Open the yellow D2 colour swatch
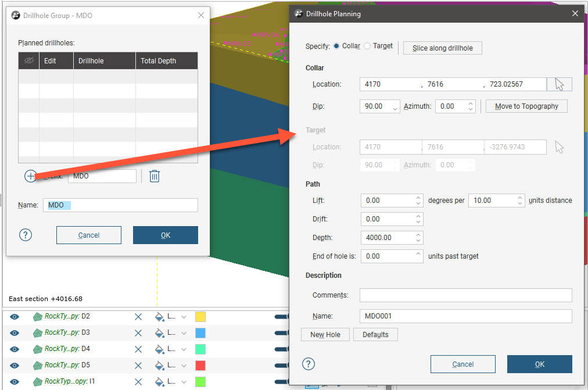The width and height of the screenshot is (588, 390). tap(200, 317)
